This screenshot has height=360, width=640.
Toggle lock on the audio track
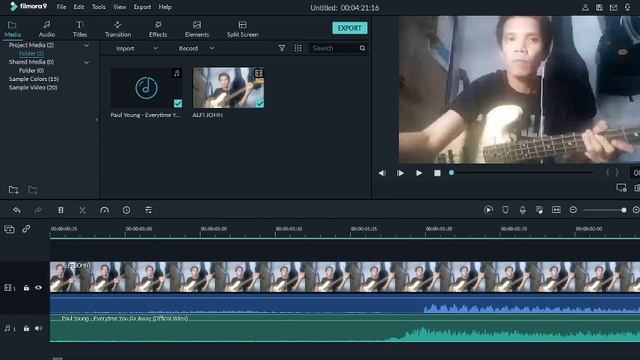[x=26, y=328]
